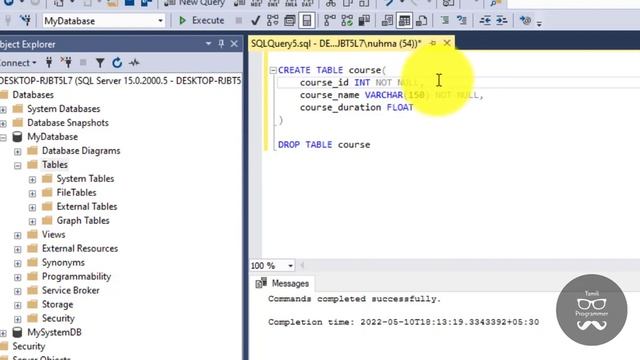The height and width of the screenshot is (360, 640).
Task: Expand External Tables node
Action: click(x=32, y=207)
